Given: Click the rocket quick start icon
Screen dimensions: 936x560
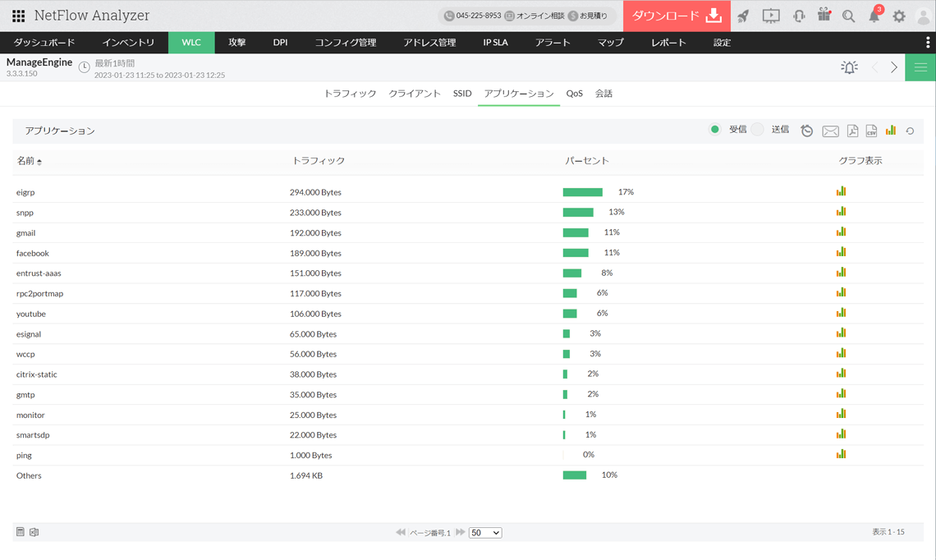Looking at the screenshot, I should pos(743,16).
